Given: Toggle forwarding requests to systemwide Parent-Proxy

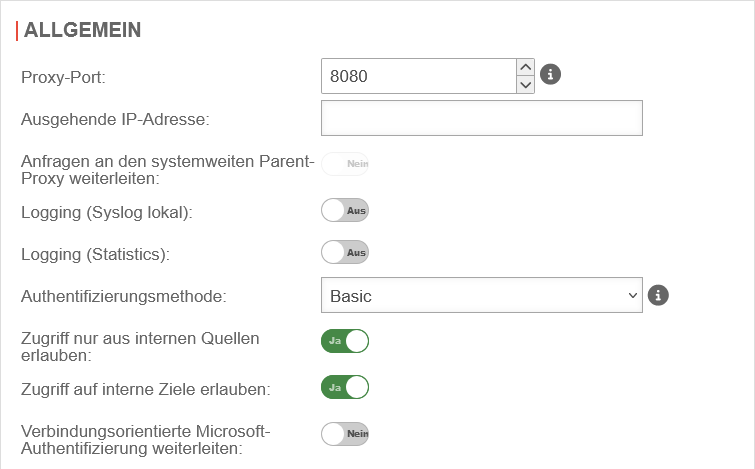Looking at the screenshot, I should point(345,164).
